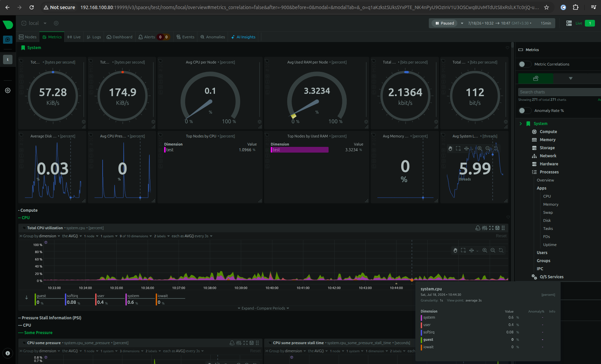Open the space icon below the Netdata logo
The width and height of the screenshot is (601, 364).
coord(8,40)
